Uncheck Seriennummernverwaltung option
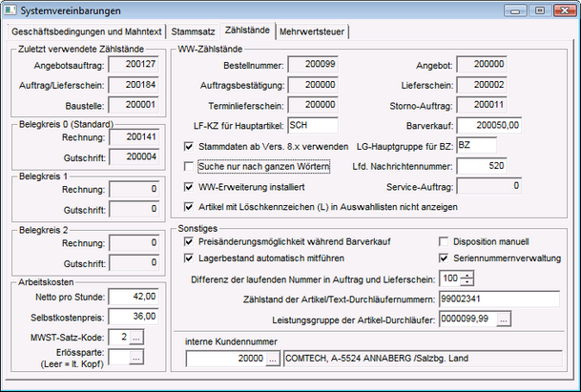The width and height of the screenshot is (581, 392). coord(444,258)
